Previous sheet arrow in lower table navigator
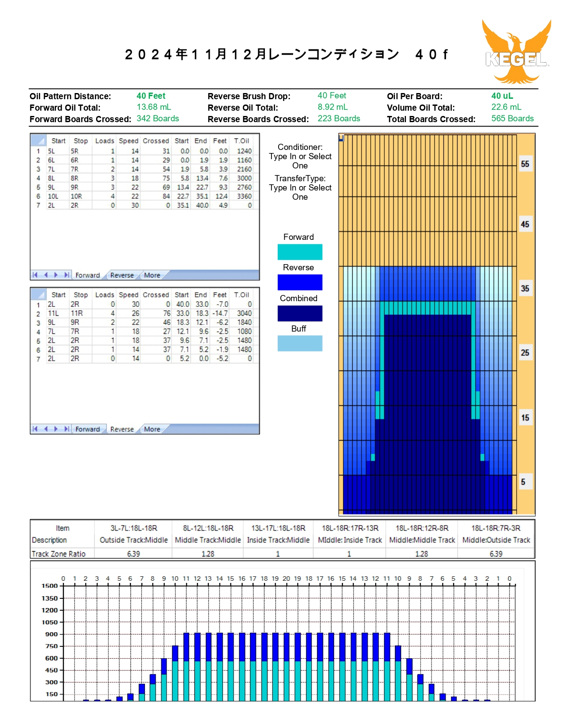The image size is (562, 728). (x=45, y=429)
